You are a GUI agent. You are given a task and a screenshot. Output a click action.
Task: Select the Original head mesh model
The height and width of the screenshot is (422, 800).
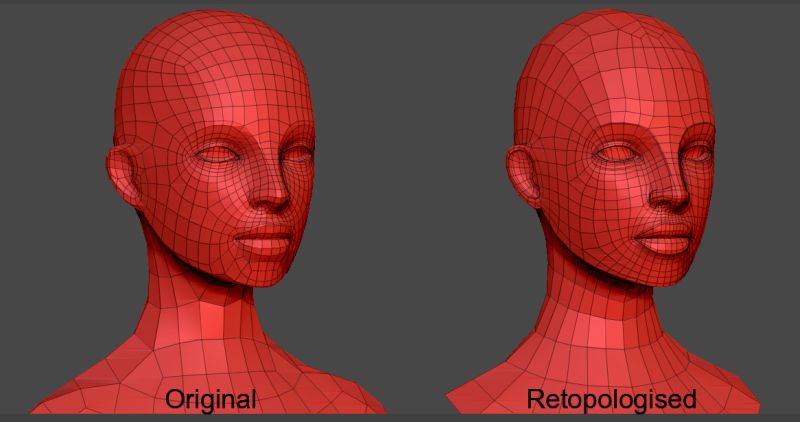pos(209,212)
